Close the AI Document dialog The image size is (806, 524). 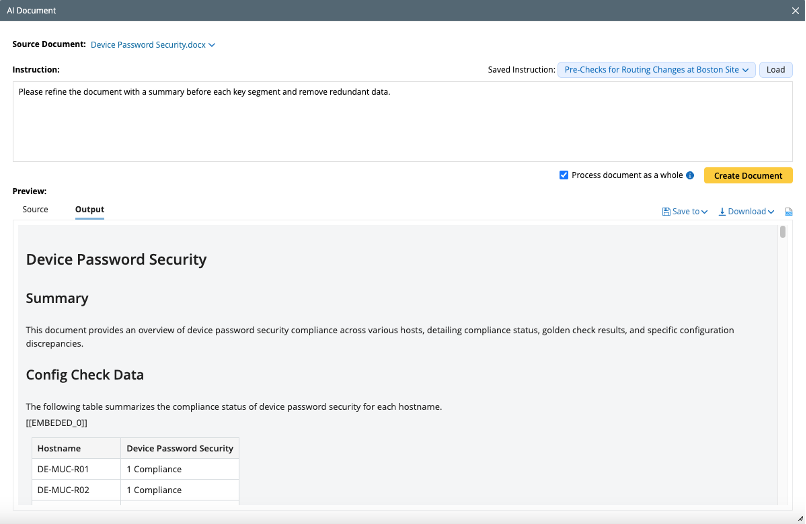795,10
